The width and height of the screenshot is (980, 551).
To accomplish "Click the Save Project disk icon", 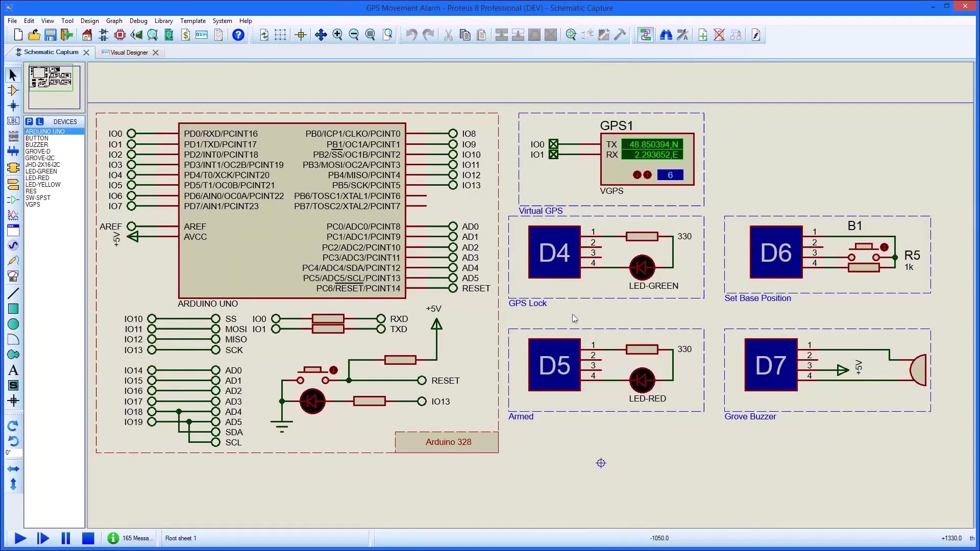I will (50, 35).
